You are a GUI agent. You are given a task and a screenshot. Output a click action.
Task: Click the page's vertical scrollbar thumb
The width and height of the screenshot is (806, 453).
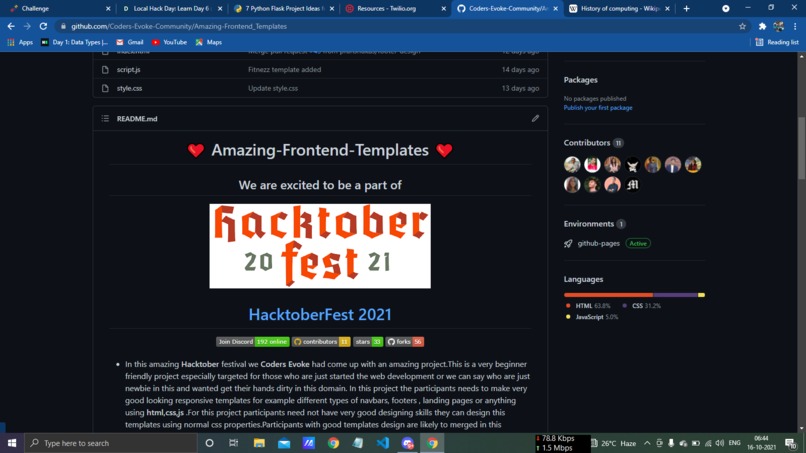(x=801, y=148)
